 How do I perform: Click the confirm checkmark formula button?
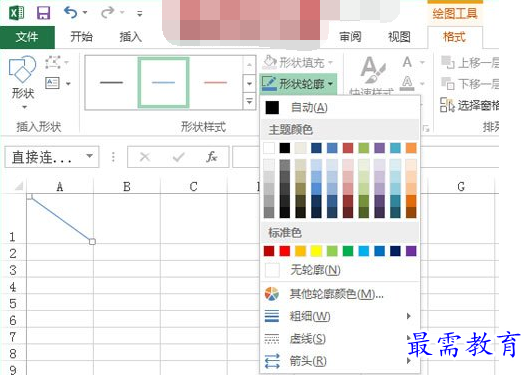click(x=178, y=157)
